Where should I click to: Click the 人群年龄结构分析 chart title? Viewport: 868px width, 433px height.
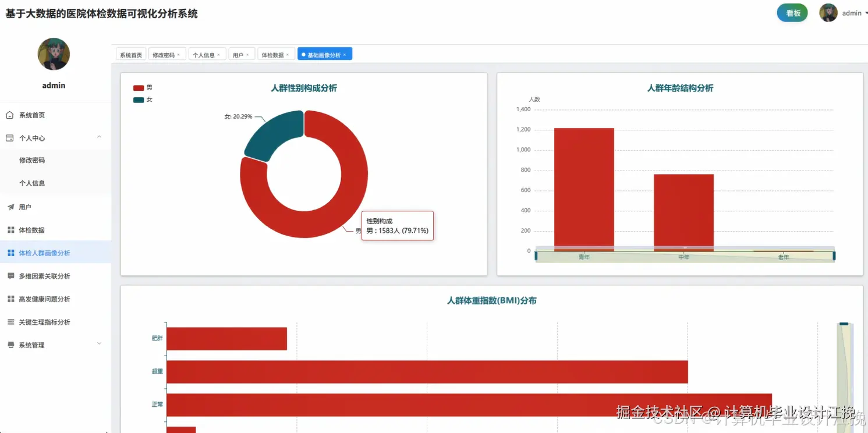click(680, 88)
